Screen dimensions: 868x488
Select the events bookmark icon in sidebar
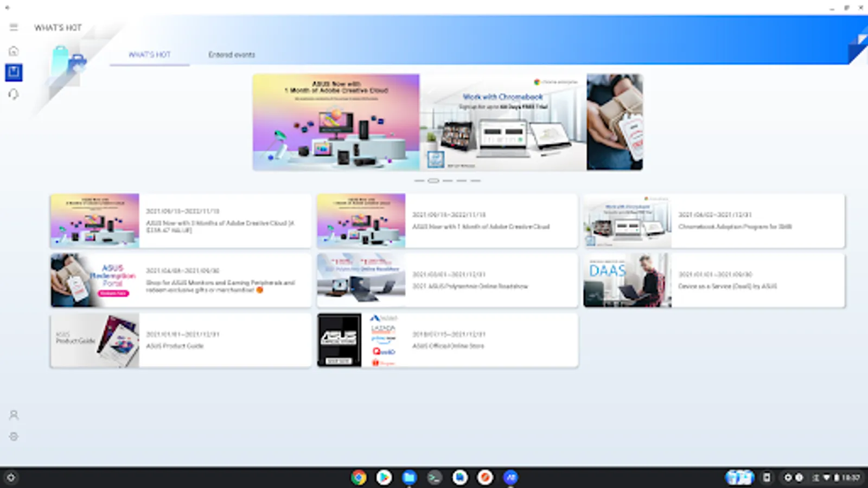tap(14, 72)
